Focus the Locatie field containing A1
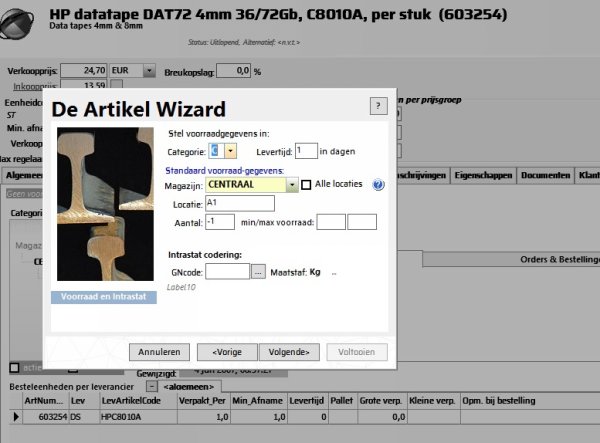This screenshot has width=600, height=443. tap(240, 203)
